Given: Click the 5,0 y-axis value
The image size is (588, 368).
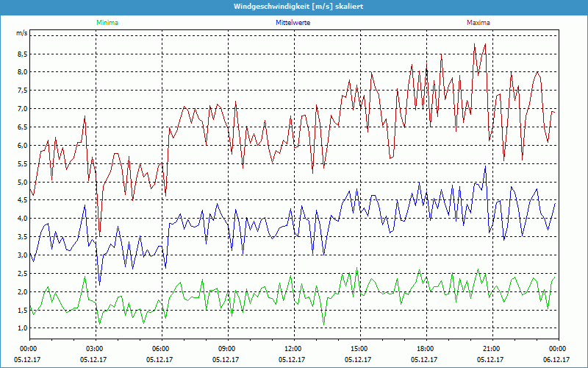Looking at the screenshot, I should [x=23, y=182].
